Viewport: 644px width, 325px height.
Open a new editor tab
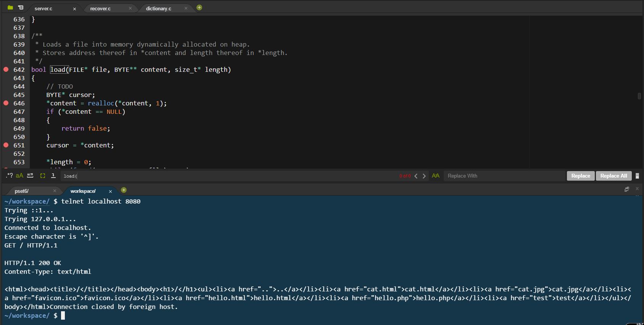pos(199,8)
